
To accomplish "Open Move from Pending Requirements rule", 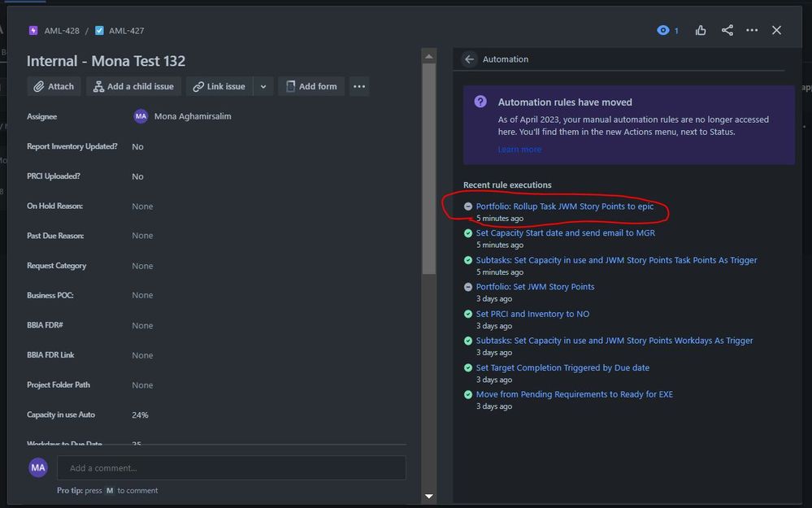I will tap(575, 394).
